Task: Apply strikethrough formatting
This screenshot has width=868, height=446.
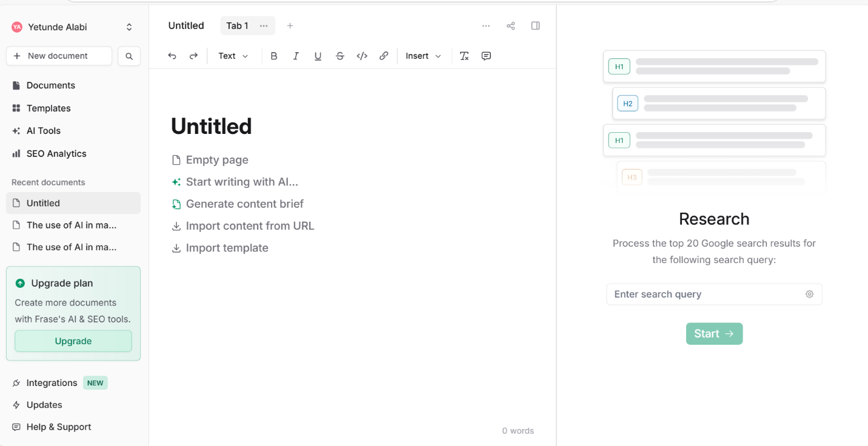Action: click(x=340, y=56)
